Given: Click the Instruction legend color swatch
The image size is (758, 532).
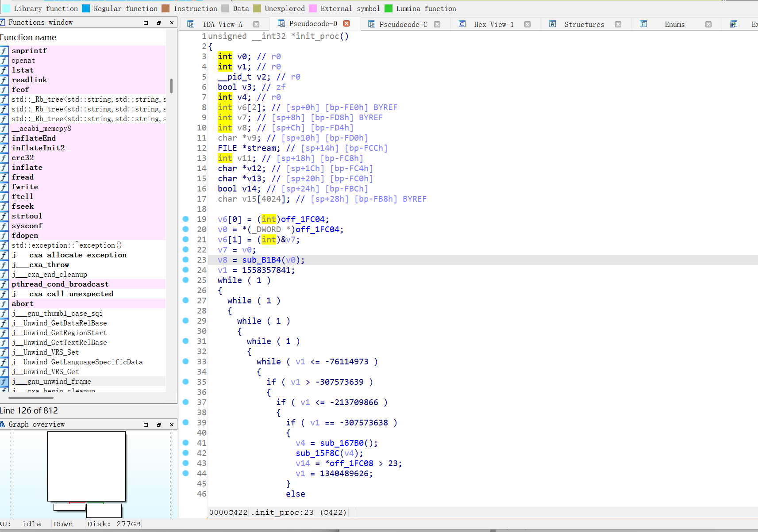Looking at the screenshot, I should pos(165,8).
